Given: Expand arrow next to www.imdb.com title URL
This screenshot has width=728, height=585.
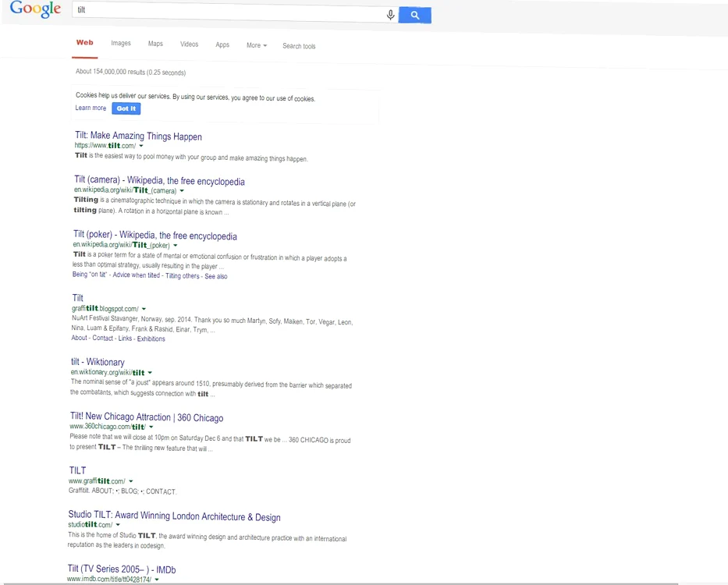Looking at the screenshot, I should tap(157, 580).
